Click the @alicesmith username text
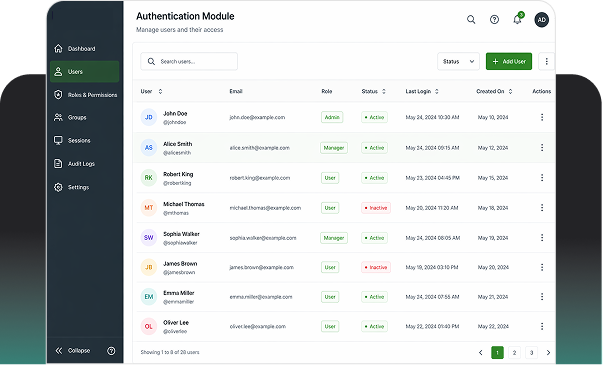 [x=177, y=153]
